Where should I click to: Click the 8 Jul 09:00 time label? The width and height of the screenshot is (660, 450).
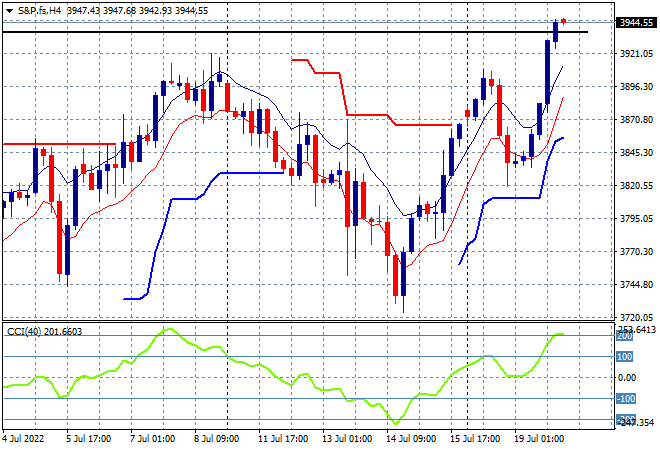216,439
